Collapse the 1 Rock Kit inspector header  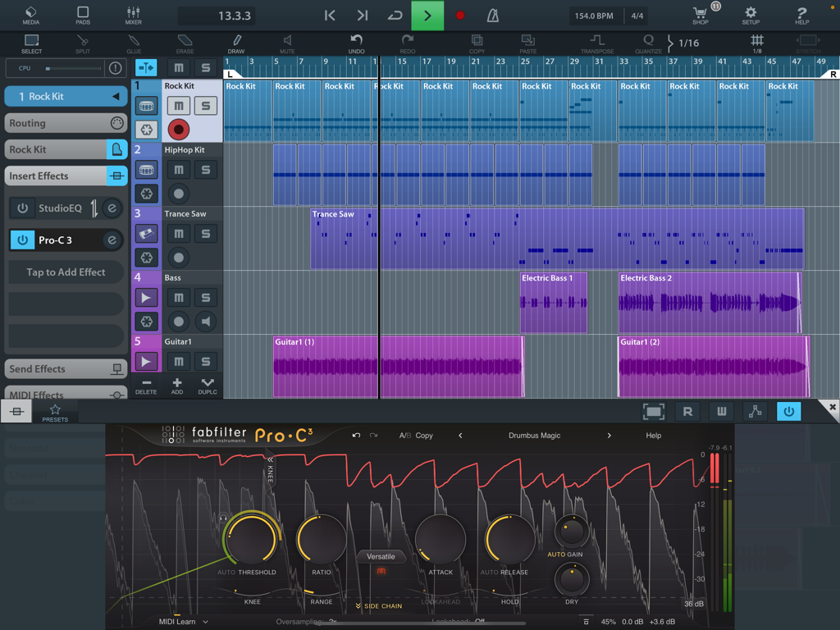click(x=66, y=97)
